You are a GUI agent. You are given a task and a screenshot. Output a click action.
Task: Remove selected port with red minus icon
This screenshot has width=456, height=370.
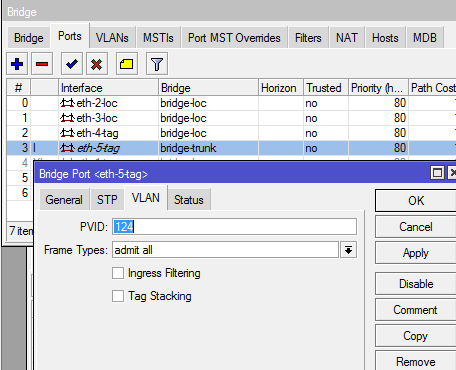click(x=42, y=64)
